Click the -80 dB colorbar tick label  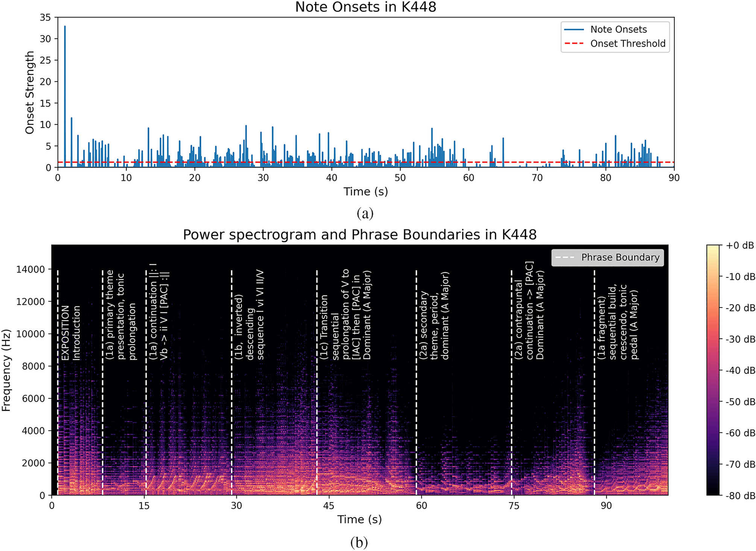(740, 496)
